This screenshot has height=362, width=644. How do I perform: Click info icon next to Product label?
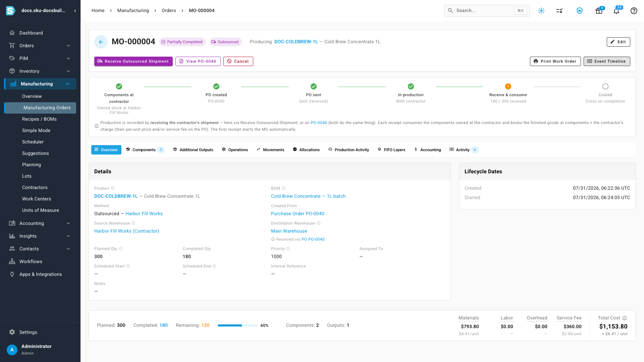(113, 188)
